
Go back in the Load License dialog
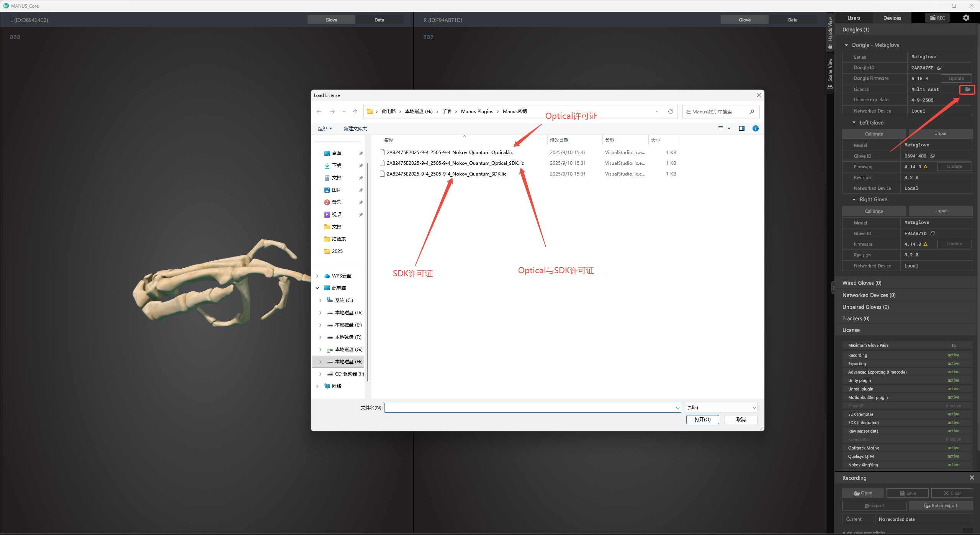click(x=319, y=112)
